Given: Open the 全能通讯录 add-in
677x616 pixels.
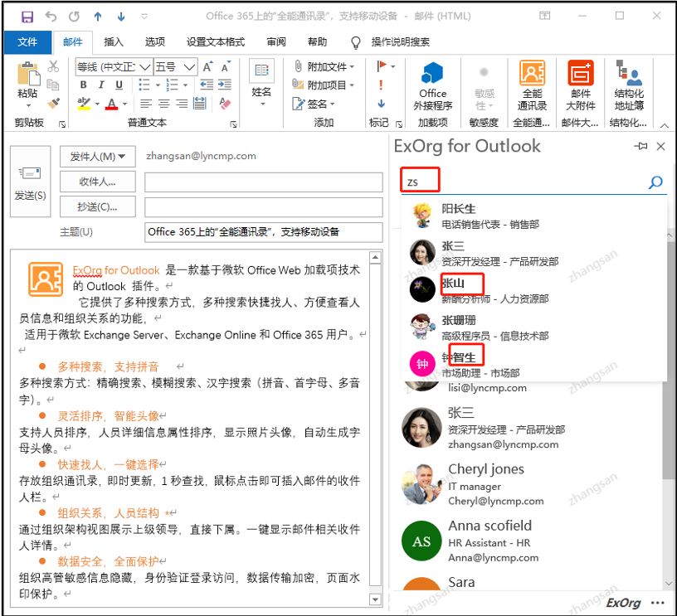Looking at the screenshot, I should 532,86.
